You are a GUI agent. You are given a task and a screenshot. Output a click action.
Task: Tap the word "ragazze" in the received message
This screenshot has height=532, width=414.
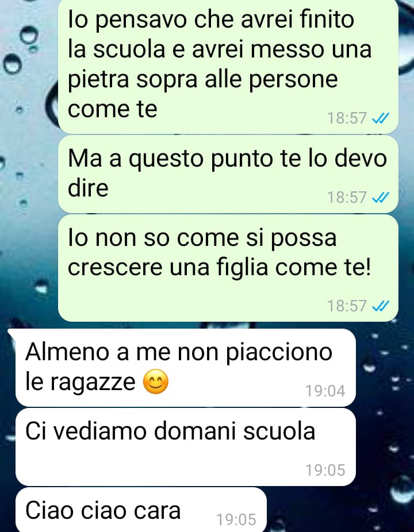click(93, 383)
